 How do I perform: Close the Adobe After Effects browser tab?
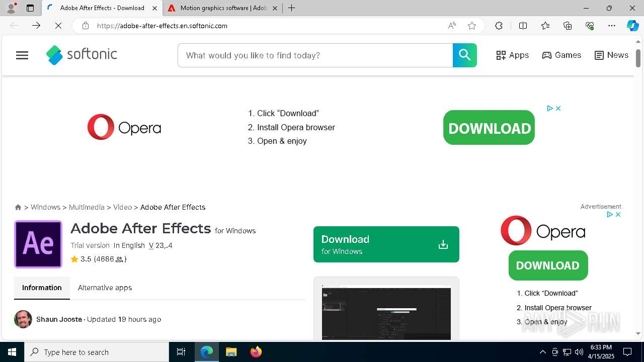pos(154,8)
